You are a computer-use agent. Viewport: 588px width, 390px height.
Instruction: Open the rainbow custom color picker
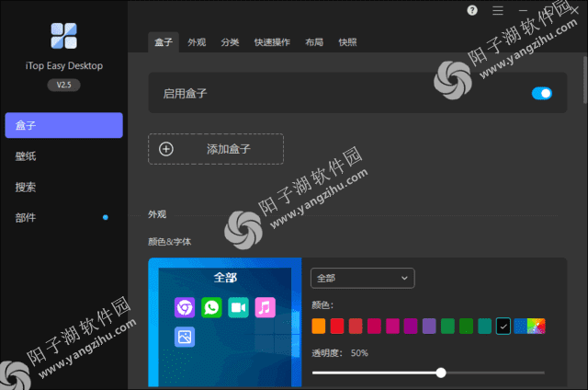pyautogui.click(x=537, y=326)
